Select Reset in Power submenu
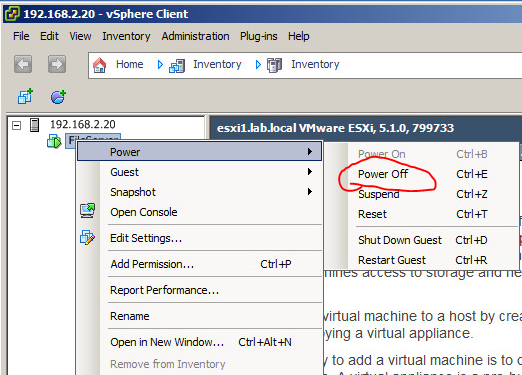The width and height of the screenshot is (522, 375). coord(422,214)
